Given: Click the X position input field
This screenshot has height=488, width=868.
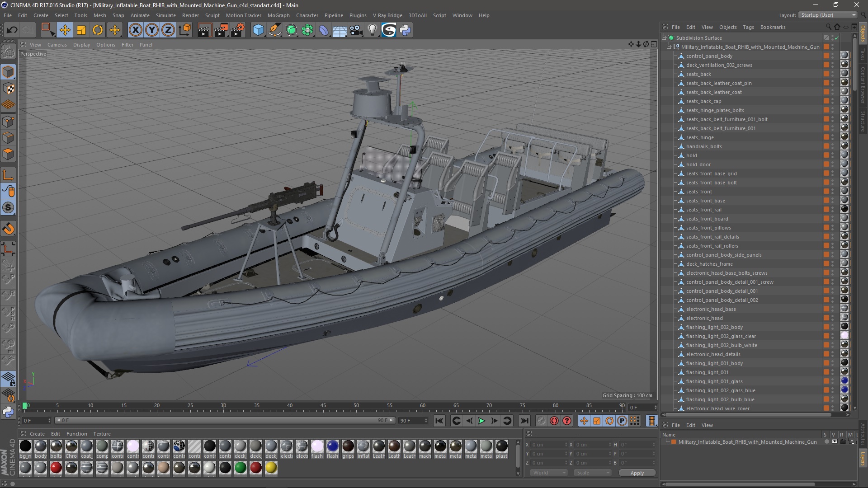Looking at the screenshot, I should click(548, 445).
